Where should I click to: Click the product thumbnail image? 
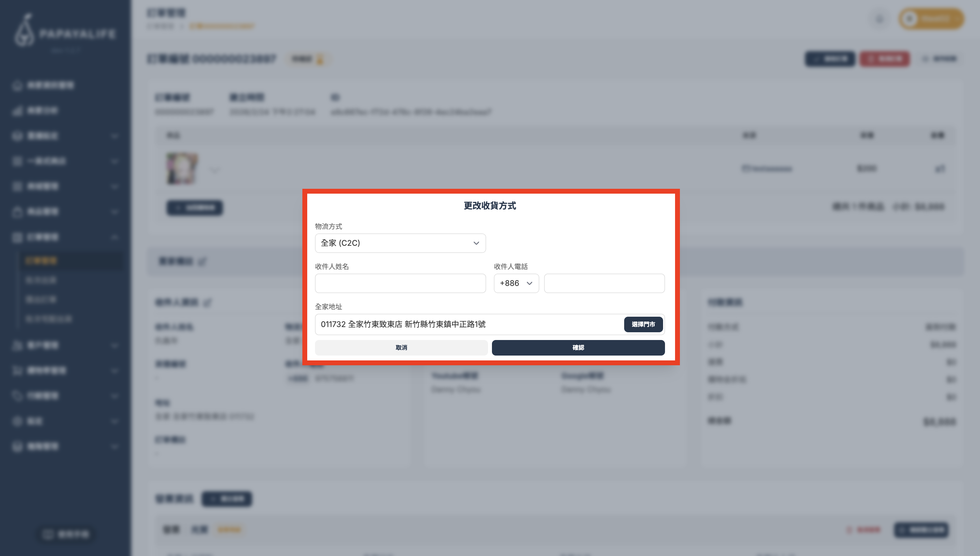pyautogui.click(x=182, y=168)
